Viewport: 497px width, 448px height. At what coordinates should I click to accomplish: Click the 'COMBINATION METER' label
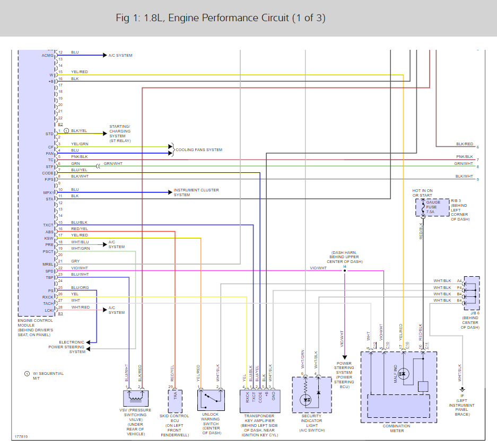397,428
